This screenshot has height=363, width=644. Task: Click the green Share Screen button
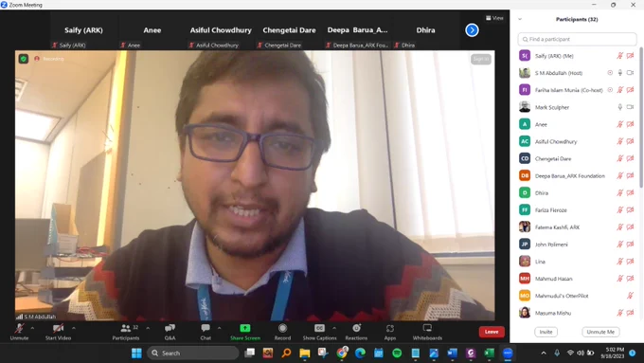coord(244,332)
